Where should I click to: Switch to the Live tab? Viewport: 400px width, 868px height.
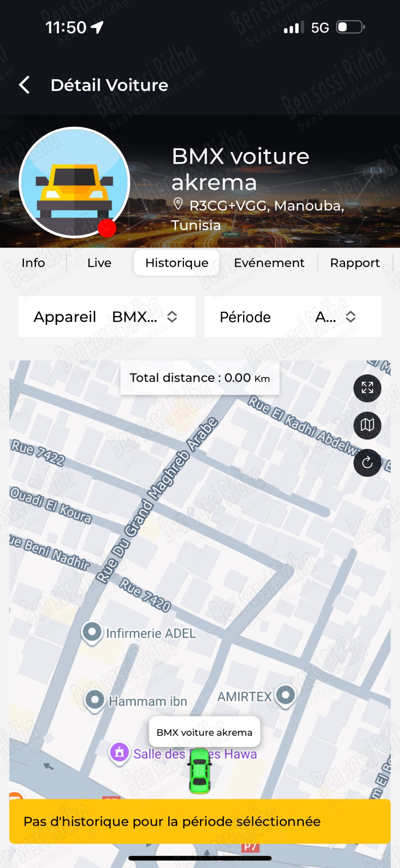tap(99, 263)
